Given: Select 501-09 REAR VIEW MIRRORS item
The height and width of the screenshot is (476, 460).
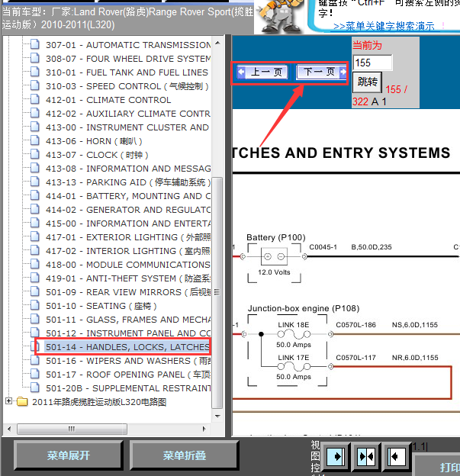Looking at the screenshot, I should (128, 292).
